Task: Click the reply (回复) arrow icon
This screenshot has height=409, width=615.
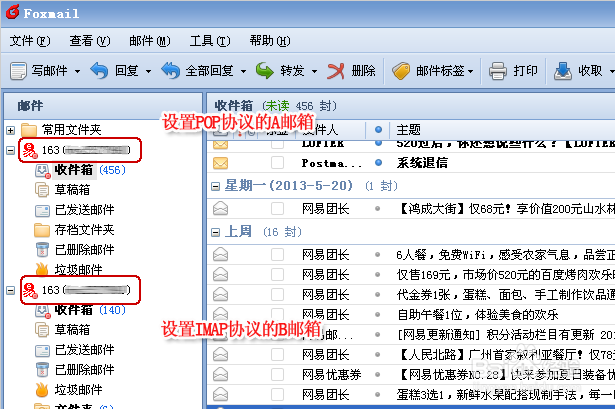Action: [x=99, y=71]
